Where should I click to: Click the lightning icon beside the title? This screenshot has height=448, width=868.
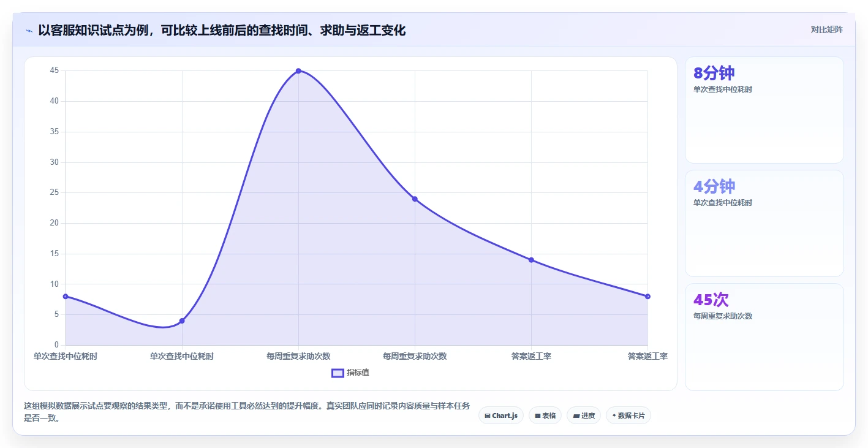pyautogui.click(x=29, y=30)
